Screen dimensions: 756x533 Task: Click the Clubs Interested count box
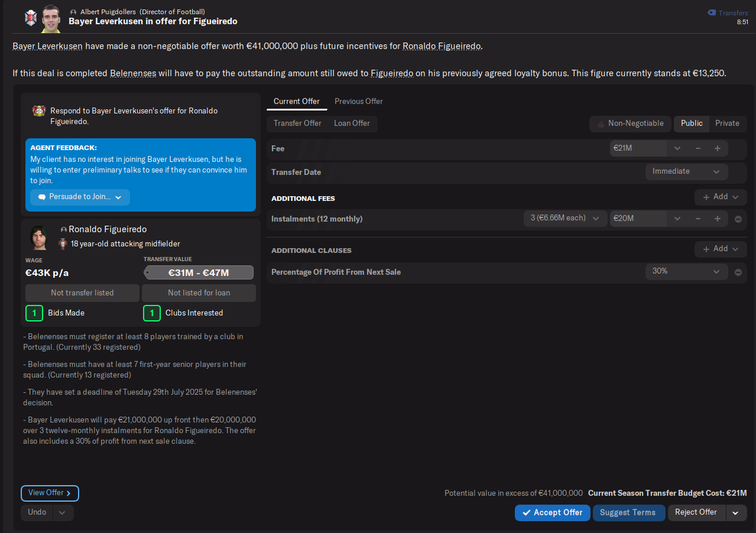tap(152, 313)
